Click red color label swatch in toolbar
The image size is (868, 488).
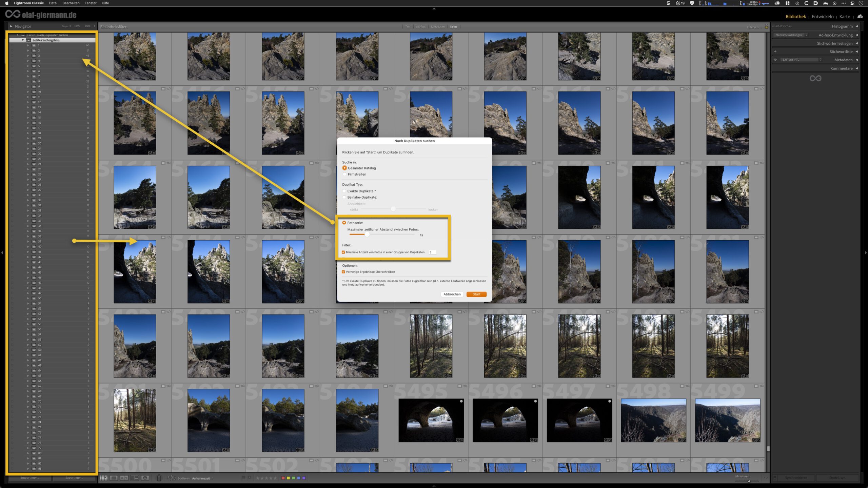click(x=283, y=478)
